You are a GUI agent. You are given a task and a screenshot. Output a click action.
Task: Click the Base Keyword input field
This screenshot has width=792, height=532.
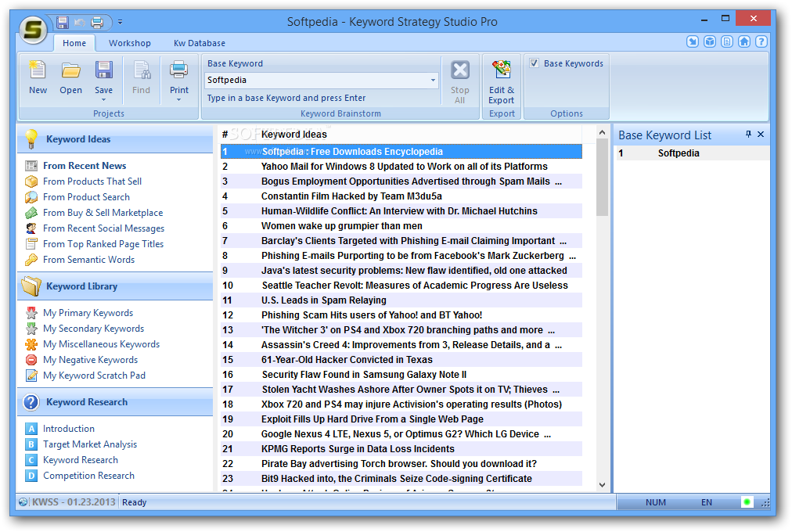click(x=317, y=81)
